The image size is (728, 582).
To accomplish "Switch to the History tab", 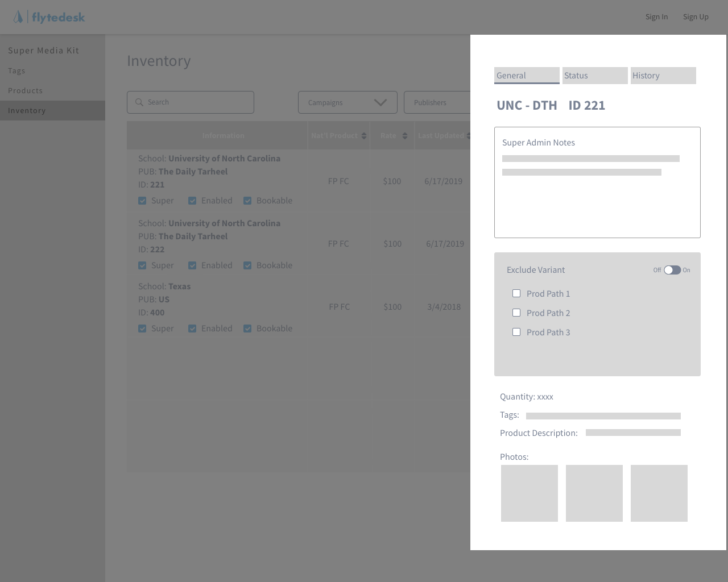I will (x=663, y=76).
